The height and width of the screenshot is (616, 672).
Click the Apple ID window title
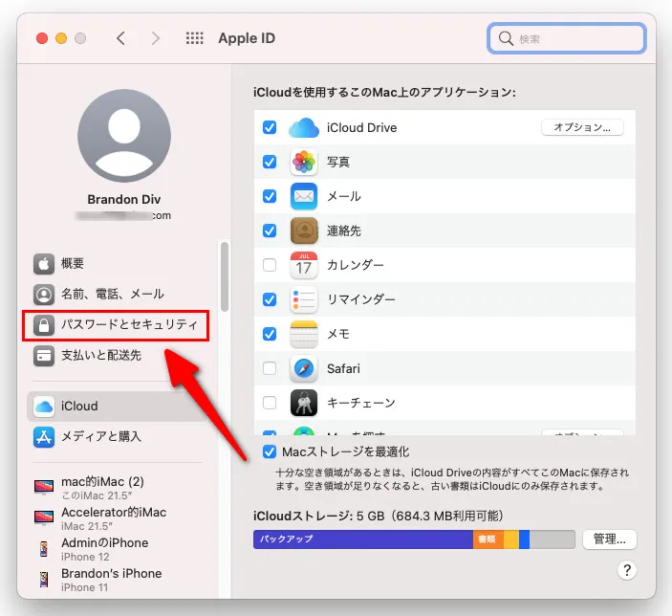247,38
